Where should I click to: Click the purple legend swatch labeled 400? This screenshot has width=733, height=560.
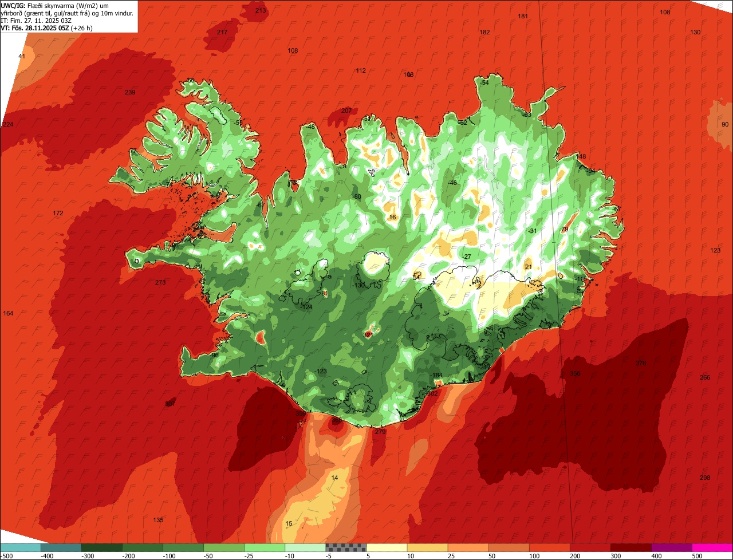coord(672,548)
